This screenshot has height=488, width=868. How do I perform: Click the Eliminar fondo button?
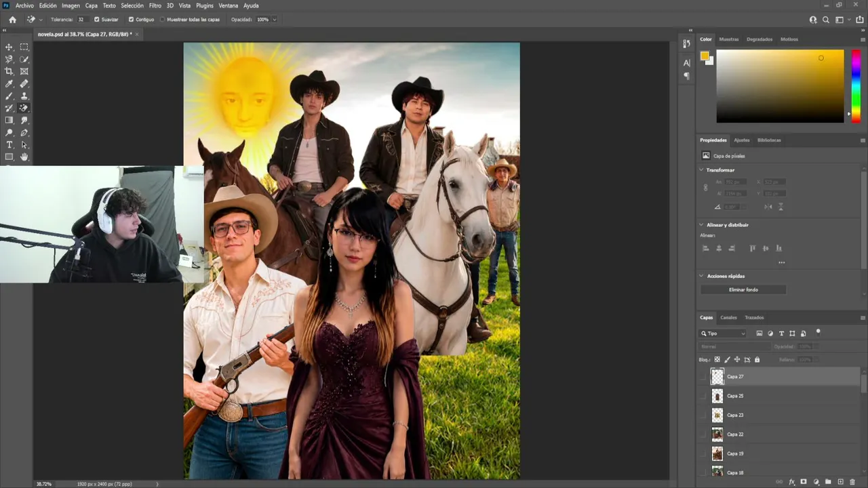coord(743,289)
